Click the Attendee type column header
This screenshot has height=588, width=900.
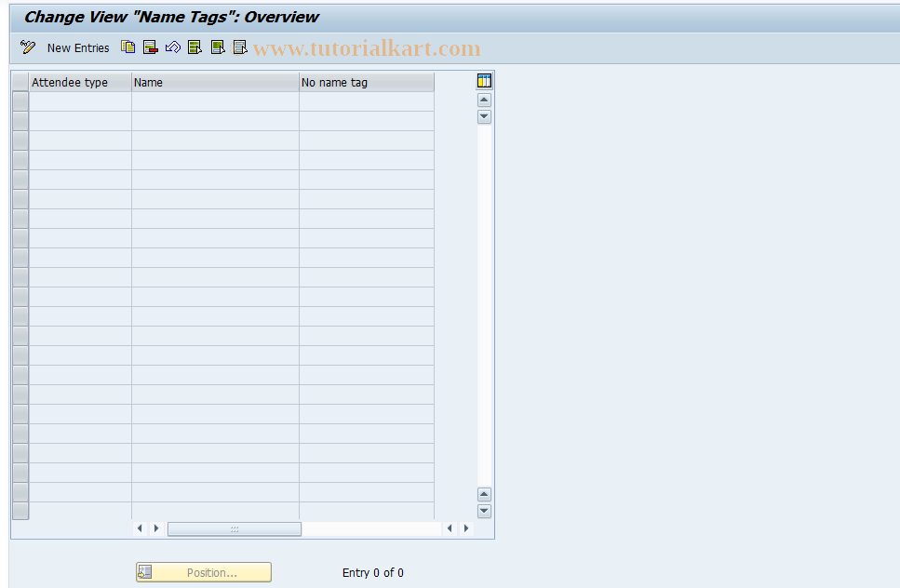point(80,83)
